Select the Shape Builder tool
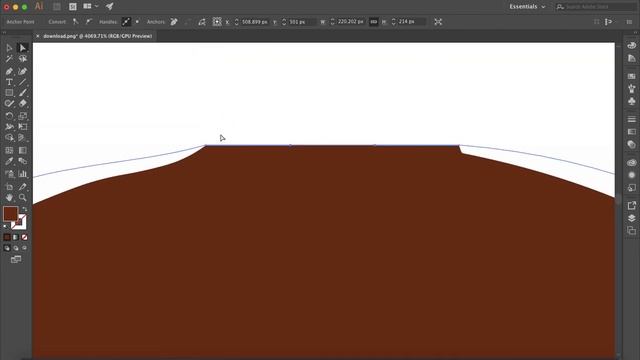 point(9,138)
